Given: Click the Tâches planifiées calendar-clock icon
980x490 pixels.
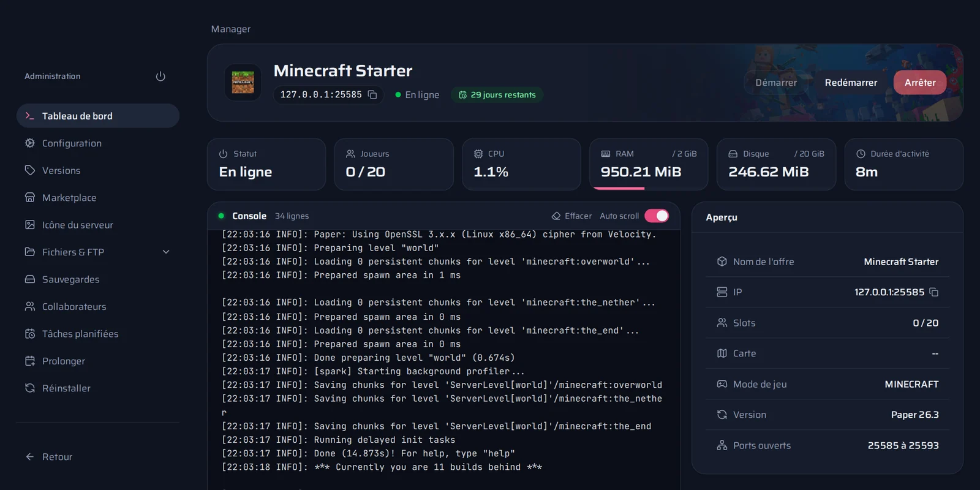Looking at the screenshot, I should [29, 334].
